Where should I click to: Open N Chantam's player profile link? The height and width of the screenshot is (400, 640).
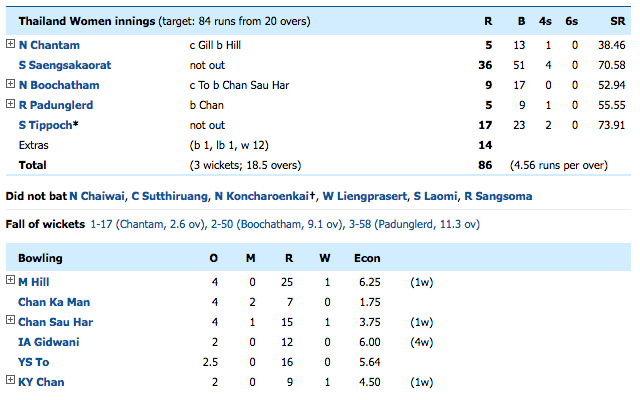click(49, 45)
